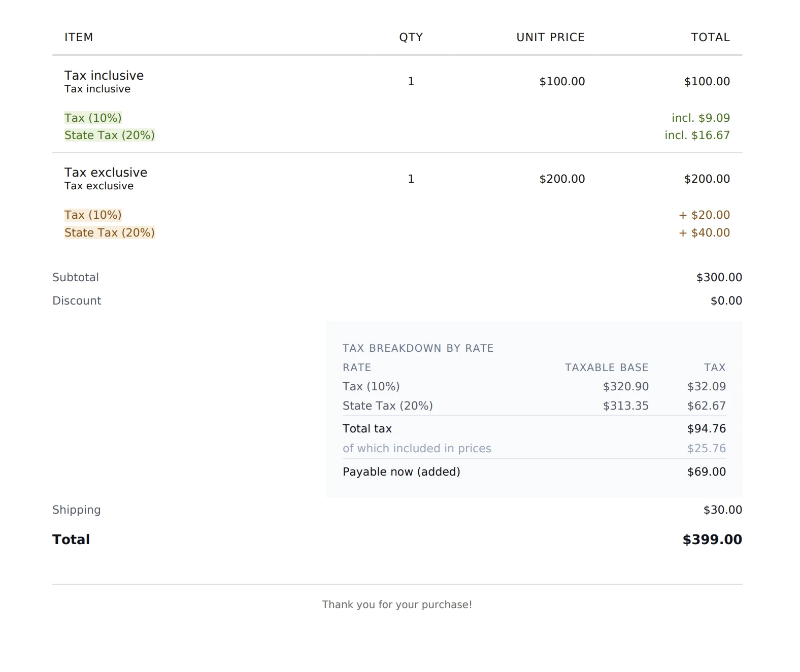Viewport: 800px width, 672px height.
Task: Click quantity 1 of Tax exclusive item
Action: point(411,179)
